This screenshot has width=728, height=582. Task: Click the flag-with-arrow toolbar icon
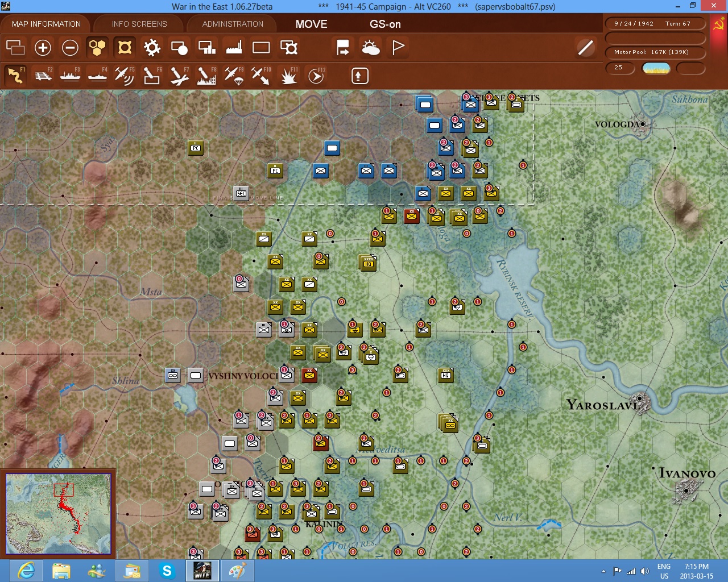[343, 47]
